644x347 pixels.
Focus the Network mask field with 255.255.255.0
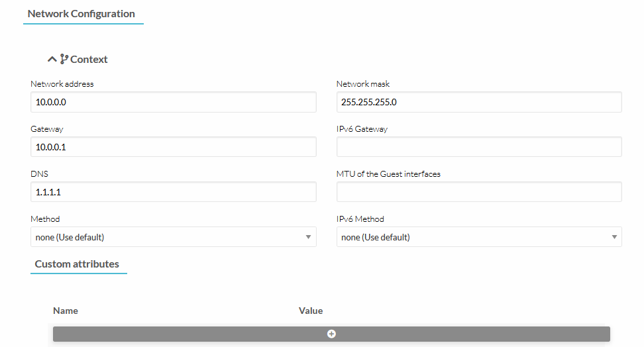[479, 102]
